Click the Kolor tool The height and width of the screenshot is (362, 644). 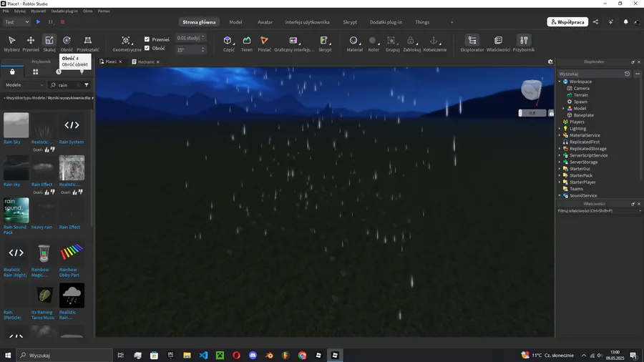coord(373,43)
